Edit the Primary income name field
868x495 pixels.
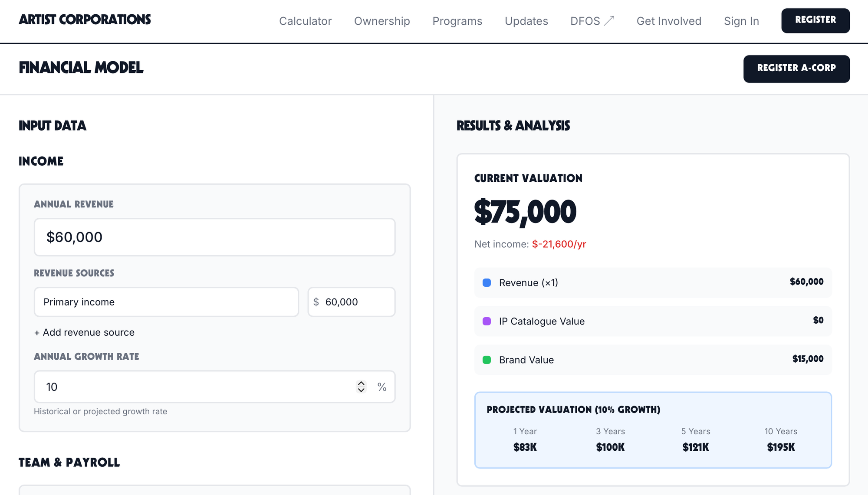(x=166, y=302)
